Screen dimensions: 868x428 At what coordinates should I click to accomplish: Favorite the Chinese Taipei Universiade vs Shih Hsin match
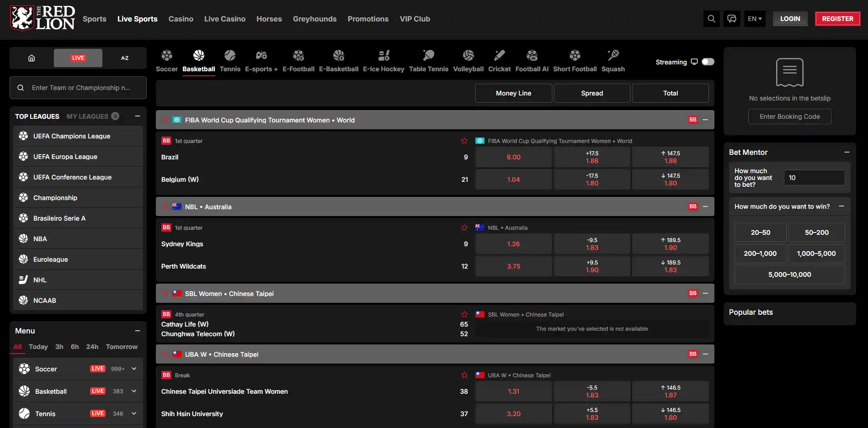[x=464, y=375]
